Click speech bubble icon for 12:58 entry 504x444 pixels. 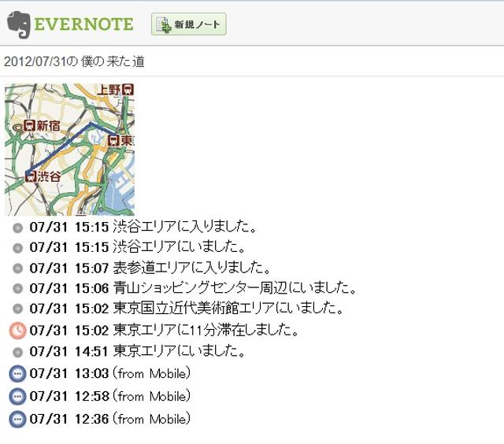17,396
